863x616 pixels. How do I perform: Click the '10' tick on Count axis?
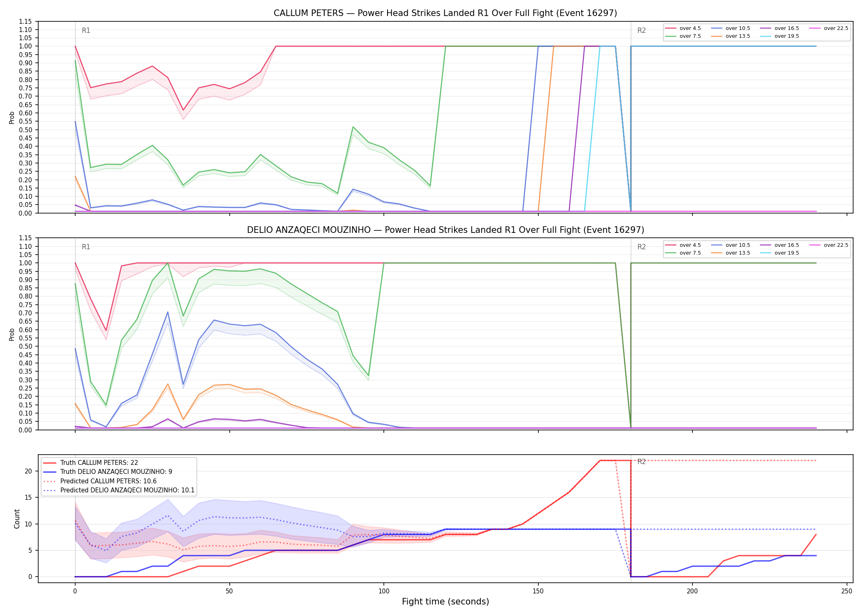coord(28,524)
